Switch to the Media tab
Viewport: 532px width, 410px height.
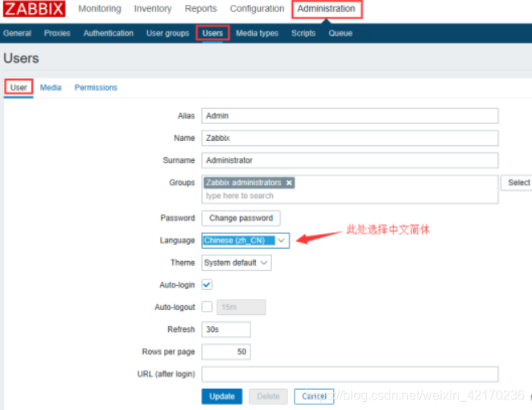point(51,88)
